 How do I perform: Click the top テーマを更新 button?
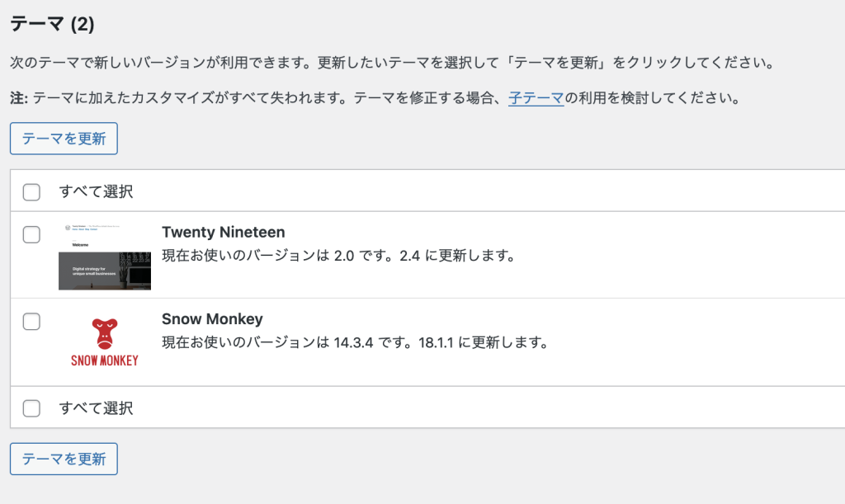[64, 139]
